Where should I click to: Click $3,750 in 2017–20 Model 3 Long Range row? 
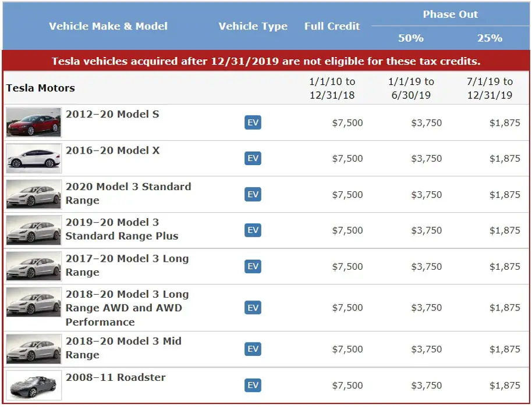pyautogui.click(x=427, y=266)
